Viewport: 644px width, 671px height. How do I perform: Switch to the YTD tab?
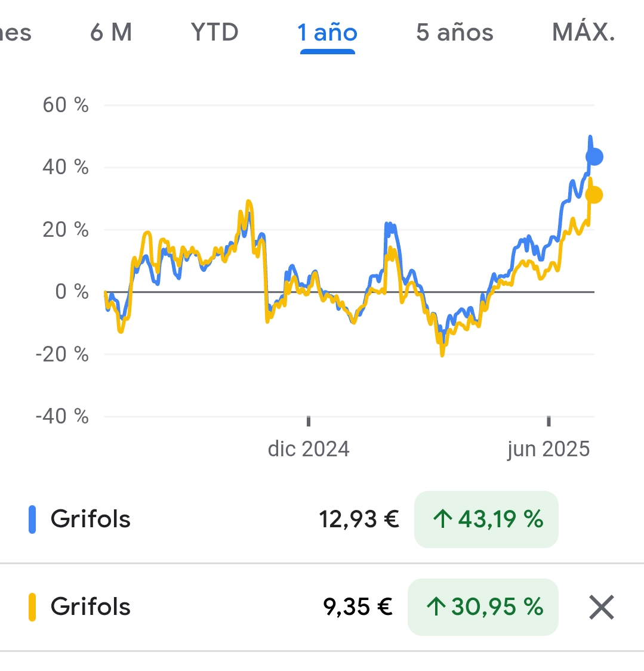(x=214, y=32)
